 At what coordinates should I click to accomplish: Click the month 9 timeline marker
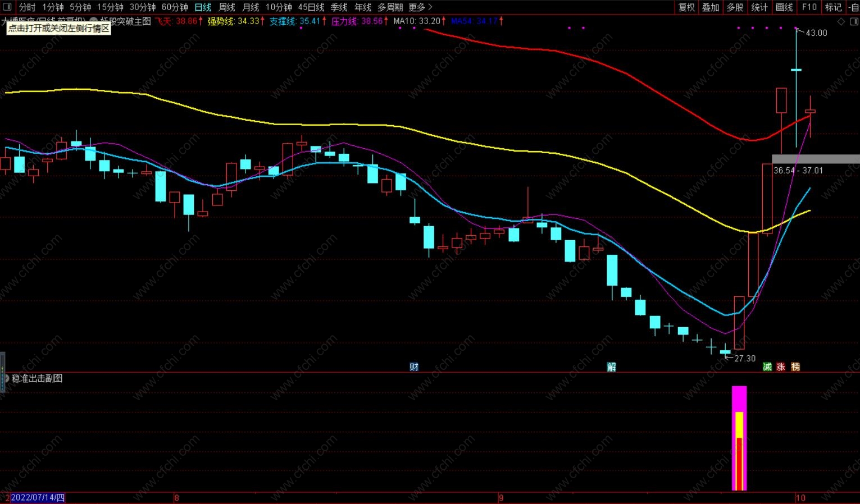click(501, 497)
